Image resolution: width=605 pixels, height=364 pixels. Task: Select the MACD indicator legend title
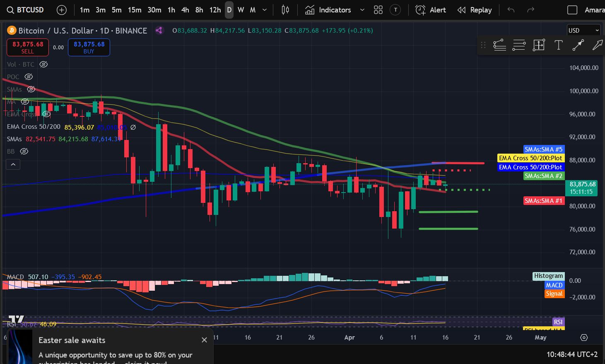click(x=15, y=277)
